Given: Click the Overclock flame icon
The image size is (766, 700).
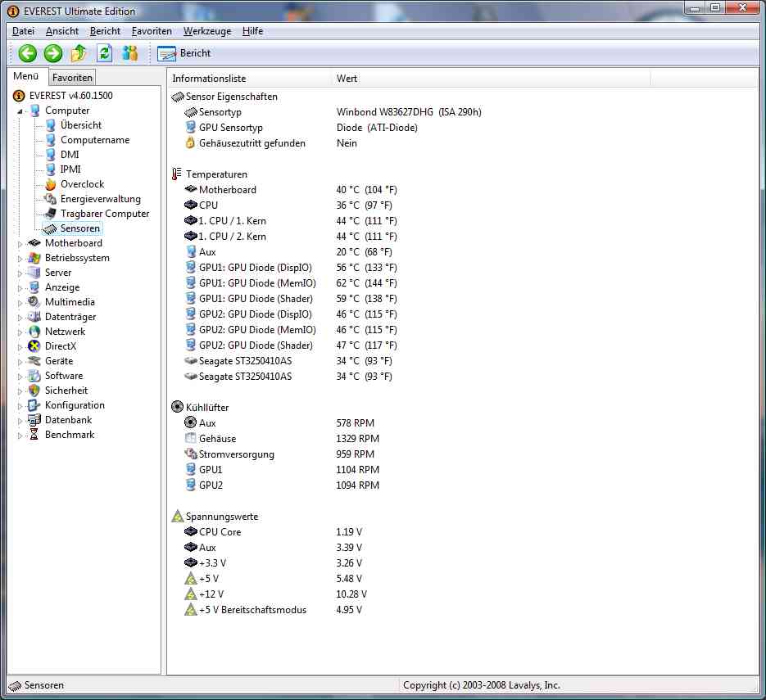Looking at the screenshot, I should point(50,184).
